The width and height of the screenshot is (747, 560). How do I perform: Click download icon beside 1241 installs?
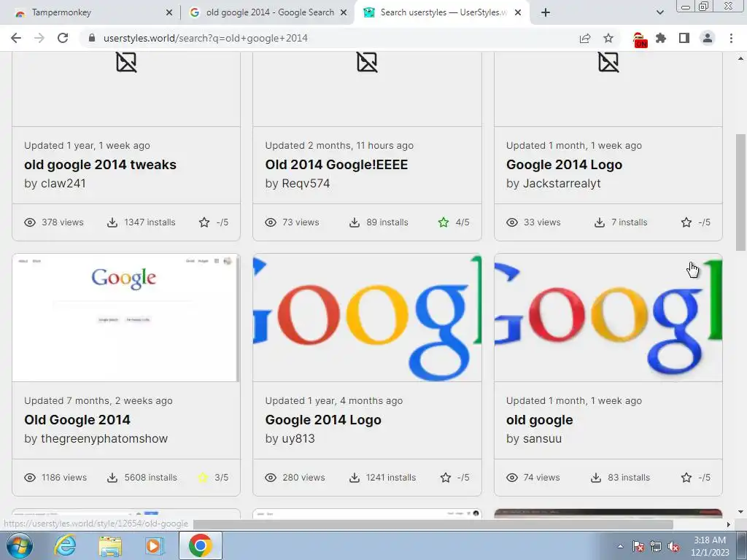coord(354,478)
